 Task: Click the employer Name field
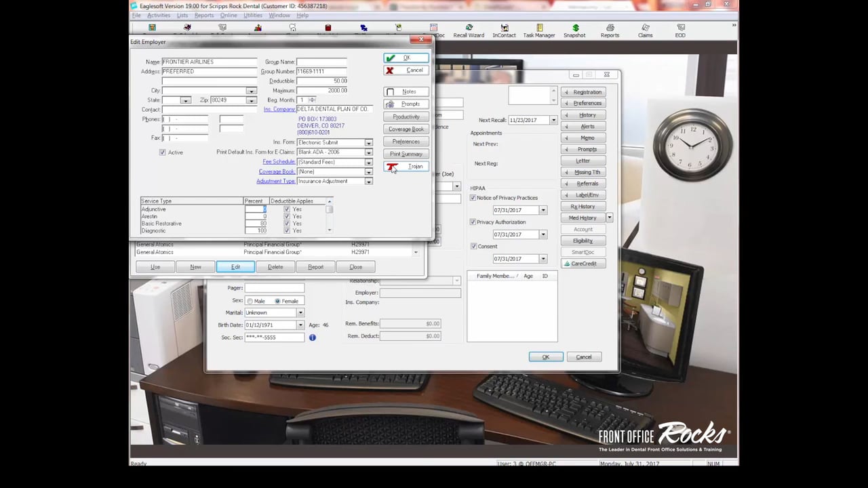click(x=209, y=62)
